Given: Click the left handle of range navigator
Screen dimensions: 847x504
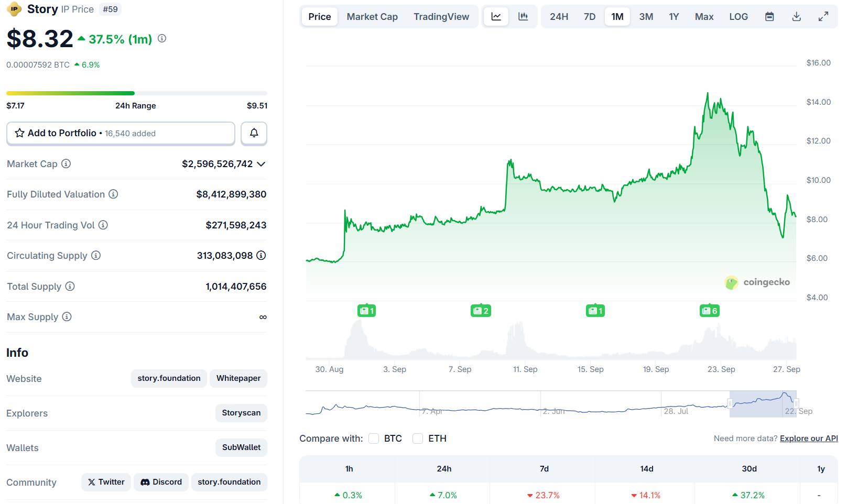Looking at the screenshot, I should coord(730,403).
